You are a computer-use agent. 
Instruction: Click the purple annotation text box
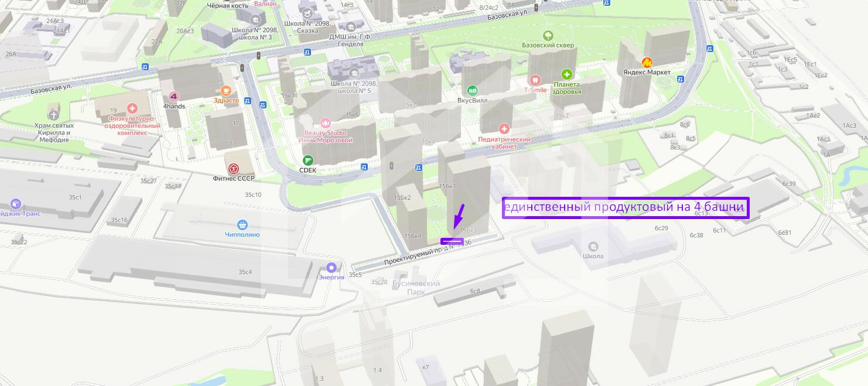[626, 208]
